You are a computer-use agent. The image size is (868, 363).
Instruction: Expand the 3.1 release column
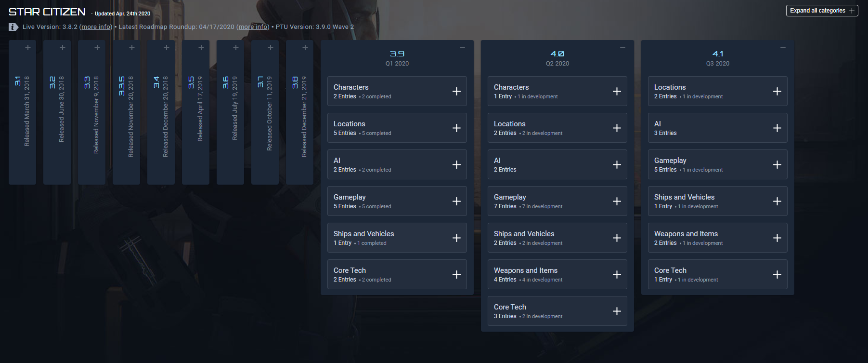point(27,48)
